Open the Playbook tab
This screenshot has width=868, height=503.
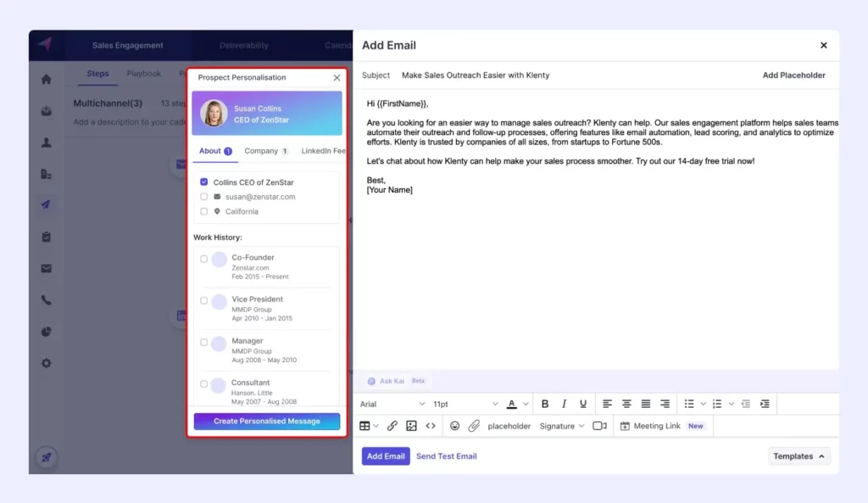pos(143,74)
